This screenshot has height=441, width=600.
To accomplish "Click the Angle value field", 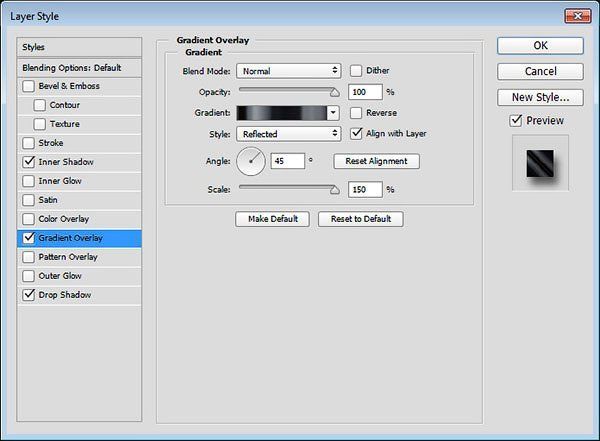I will [x=288, y=161].
